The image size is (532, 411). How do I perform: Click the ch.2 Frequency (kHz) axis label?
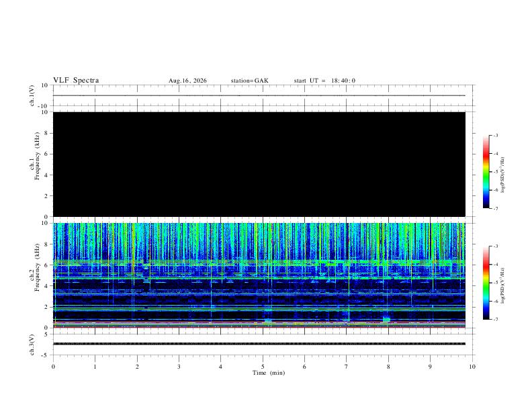(35, 275)
